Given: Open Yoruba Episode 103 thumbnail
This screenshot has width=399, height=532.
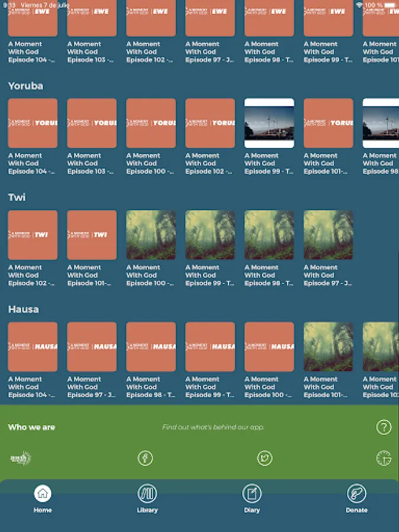Looking at the screenshot, I should point(92,123).
